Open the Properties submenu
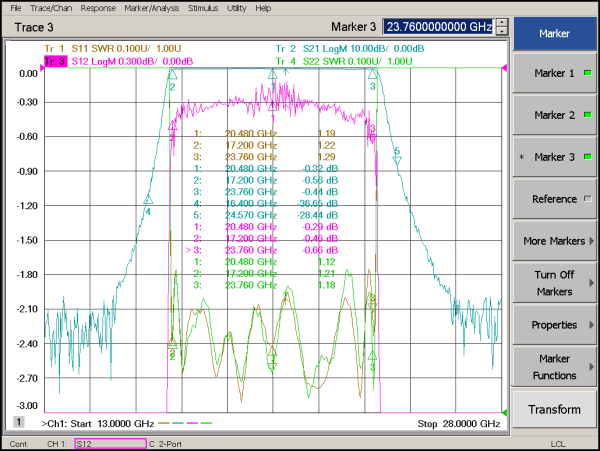The width and height of the screenshot is (600, 451). 555,325
